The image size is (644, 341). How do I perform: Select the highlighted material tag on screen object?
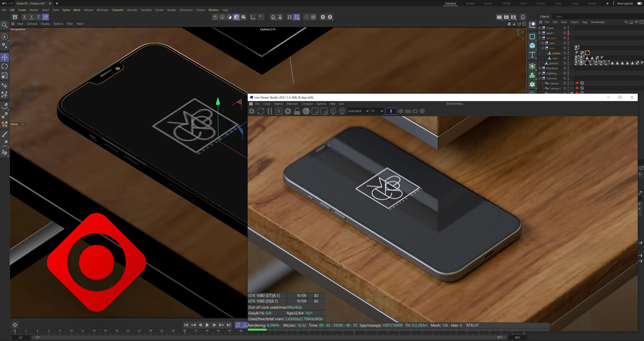click(587, 53)
